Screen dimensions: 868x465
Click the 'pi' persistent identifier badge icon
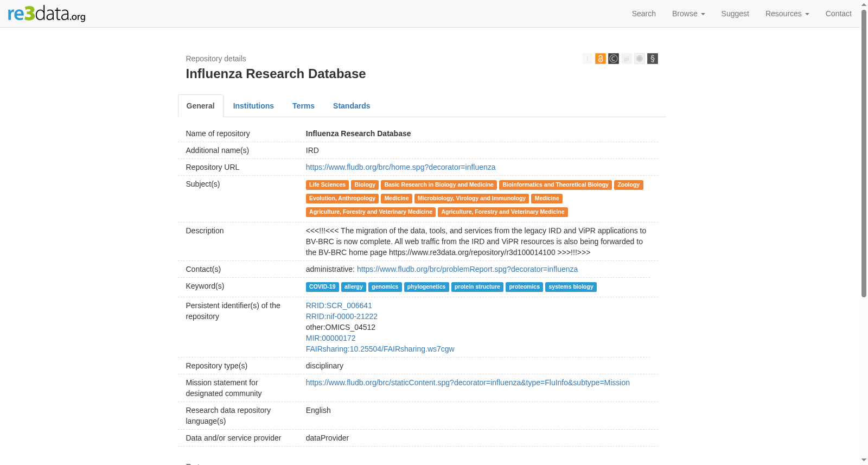pos(627,59)
